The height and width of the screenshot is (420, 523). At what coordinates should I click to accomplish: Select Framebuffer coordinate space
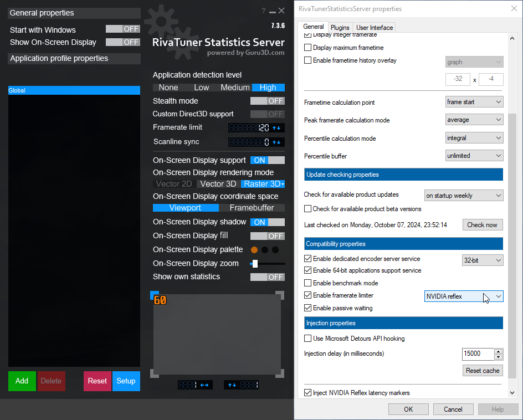[252, 208]
